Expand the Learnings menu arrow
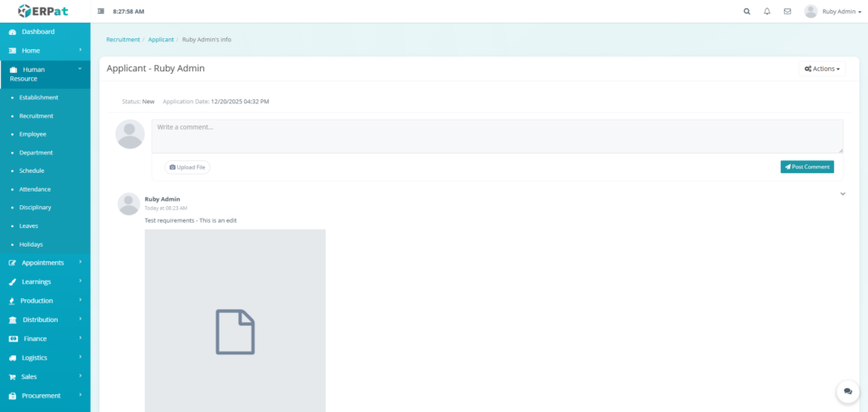The width and height of the screenshot is (868, 412). (81, 281)
